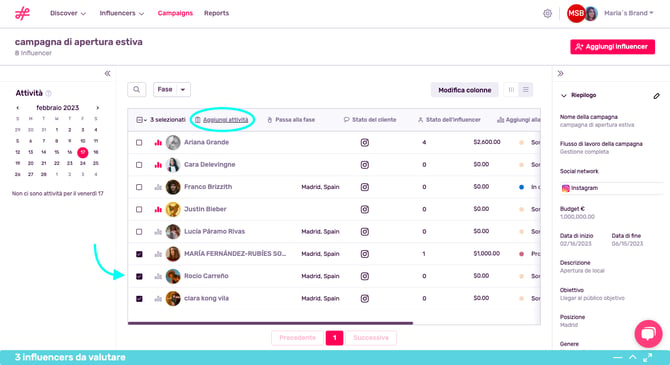Expand bottom bar with up chevron
The image size is (670, 365).
[x=633, y=357]
